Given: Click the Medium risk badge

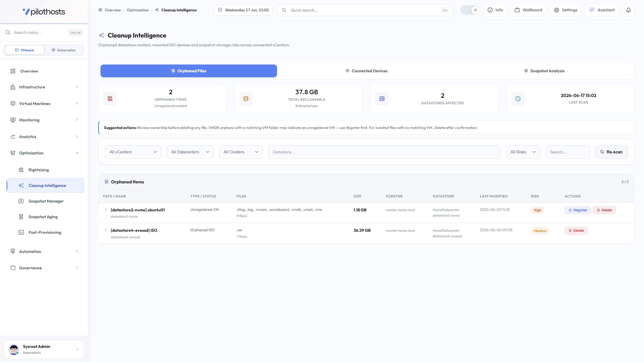Looking at the screenshot, I should tap(540, 231).
